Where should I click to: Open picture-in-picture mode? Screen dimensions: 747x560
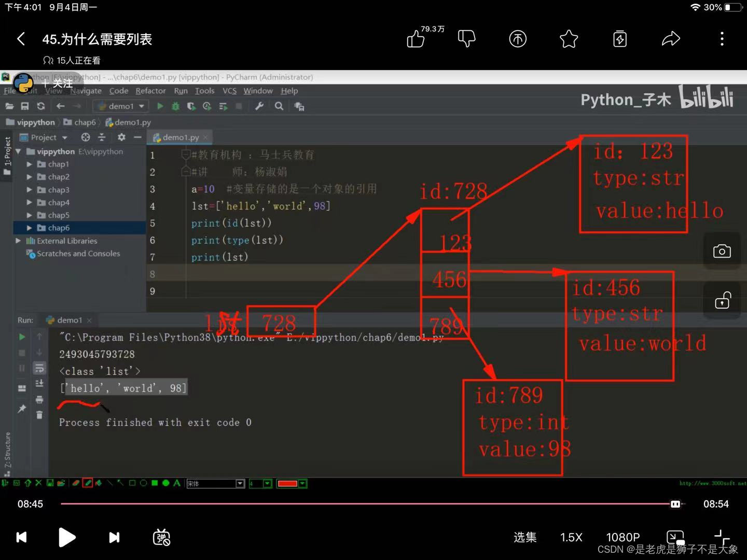675,537
